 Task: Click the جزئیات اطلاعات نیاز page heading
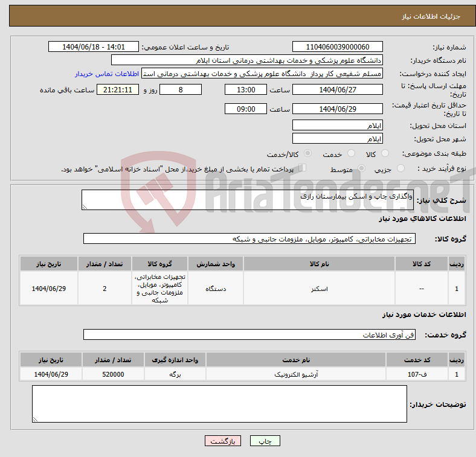pyautogui.click(x=431, y=16)
